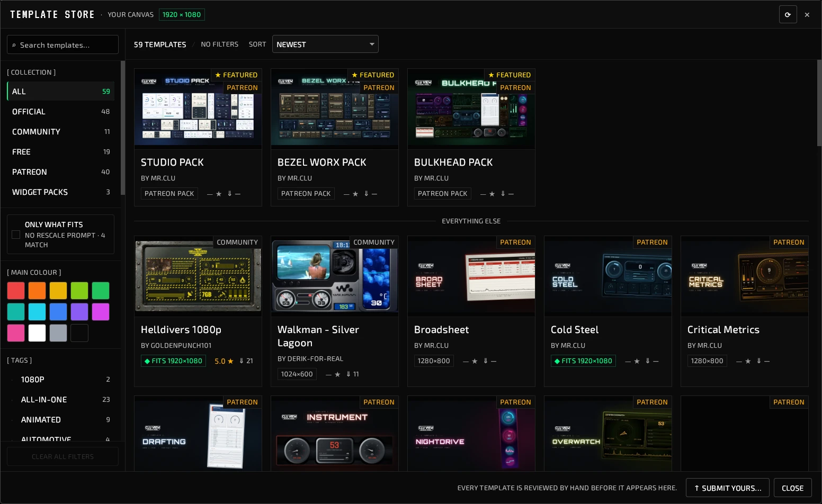This screenshot has height=504, width=822.
Task: Select the COMMUNITY collection
Action: tap(60, 132)
